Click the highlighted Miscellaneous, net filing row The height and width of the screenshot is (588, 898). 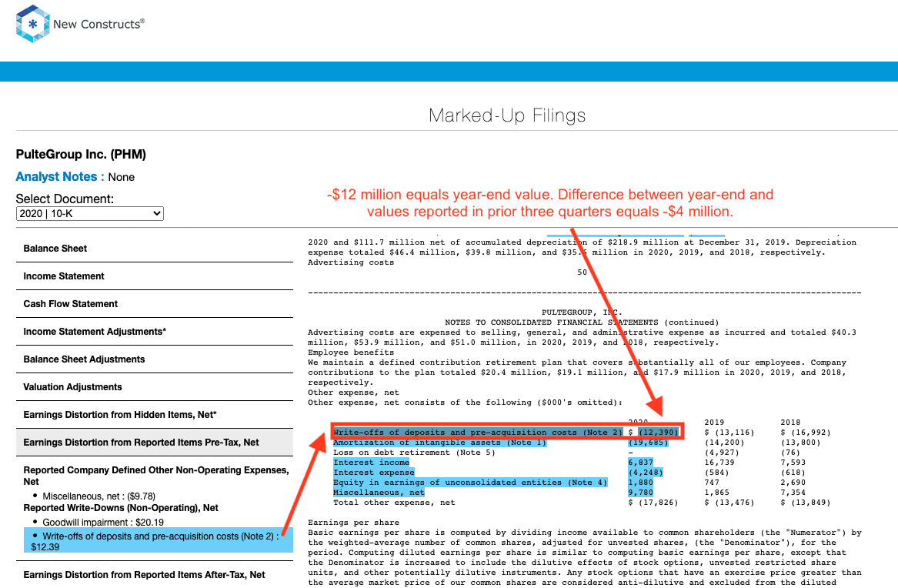coord(379,493)
